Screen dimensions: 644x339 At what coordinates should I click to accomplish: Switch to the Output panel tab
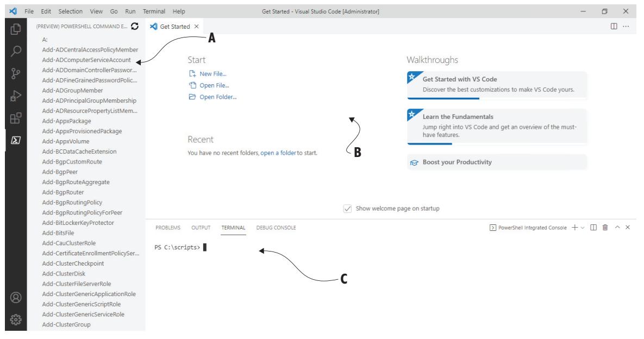(x=201, y=228)
